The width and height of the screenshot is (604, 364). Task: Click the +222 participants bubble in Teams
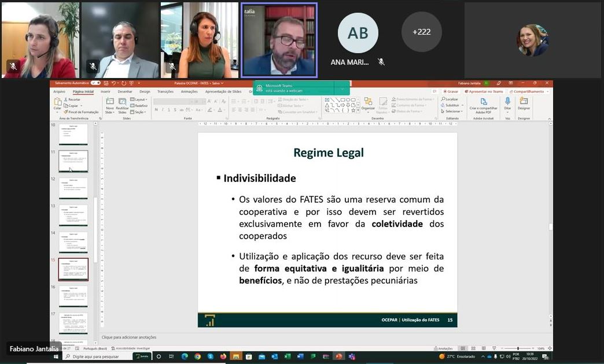[x=421, y=32]
